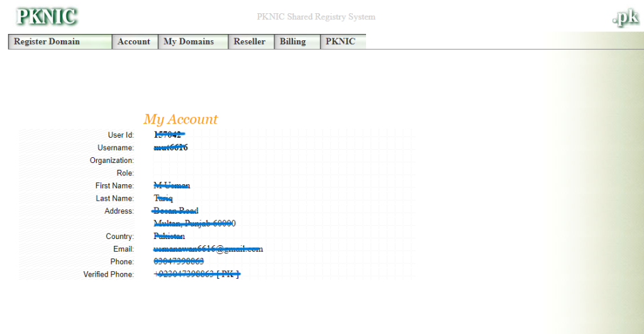Open the Register Domain menu
Image resolution: width=644 pixels, height=334 pixels.
coord(47,42)
